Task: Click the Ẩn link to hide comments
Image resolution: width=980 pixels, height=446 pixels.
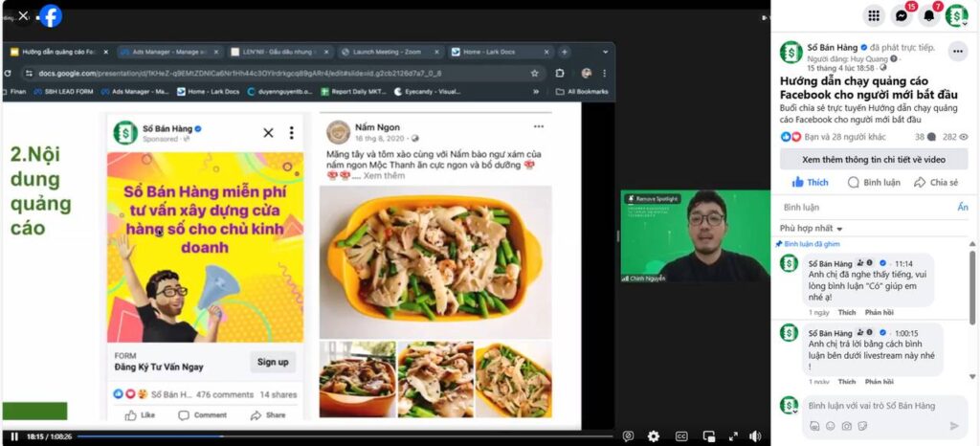Action: (x=963, y=207)
